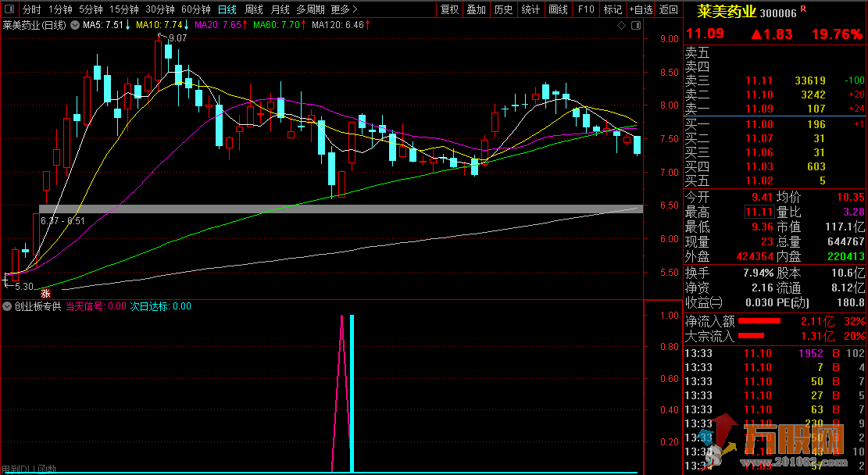Click the MA5: 7.51 indicator label

107,26
